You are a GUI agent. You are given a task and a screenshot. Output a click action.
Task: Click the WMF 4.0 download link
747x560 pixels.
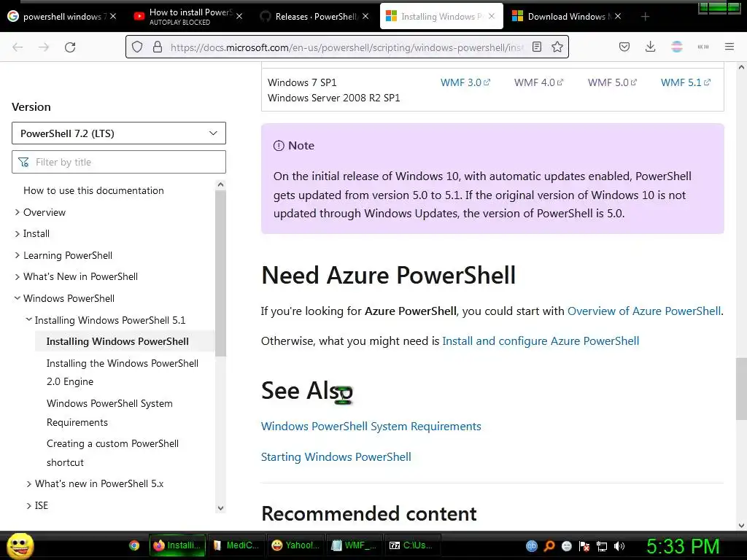(x=538, y=82)
